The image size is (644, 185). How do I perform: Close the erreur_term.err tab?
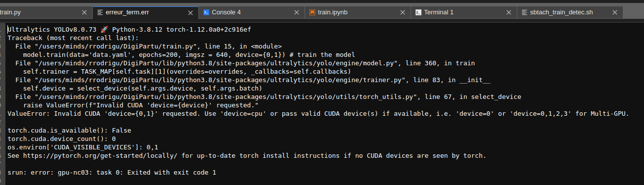190,12
